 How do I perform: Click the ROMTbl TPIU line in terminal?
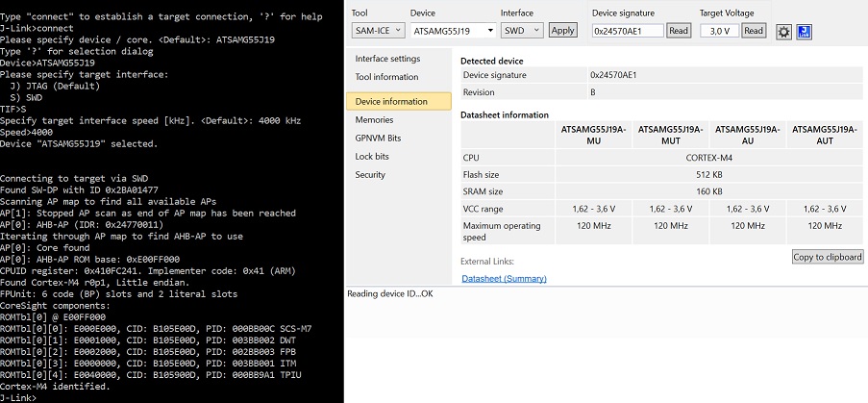tap(152, 375)
